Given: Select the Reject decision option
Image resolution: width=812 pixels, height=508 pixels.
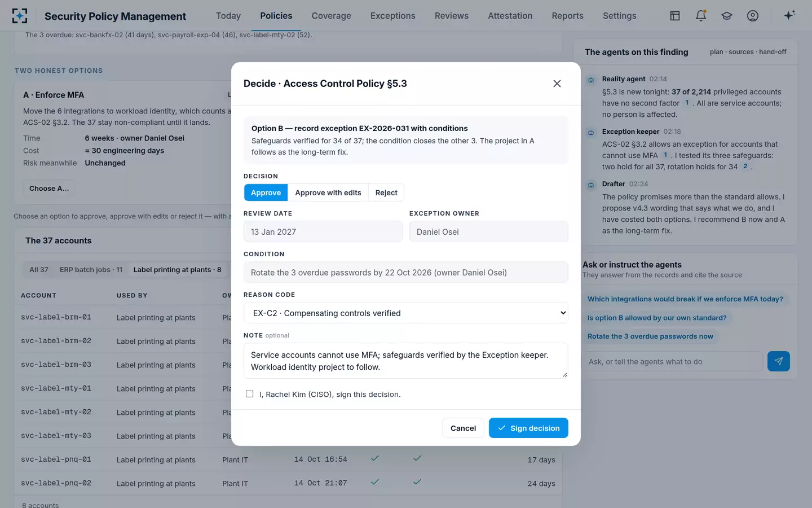Looking at the screenshot, I should tap(386, 192).
